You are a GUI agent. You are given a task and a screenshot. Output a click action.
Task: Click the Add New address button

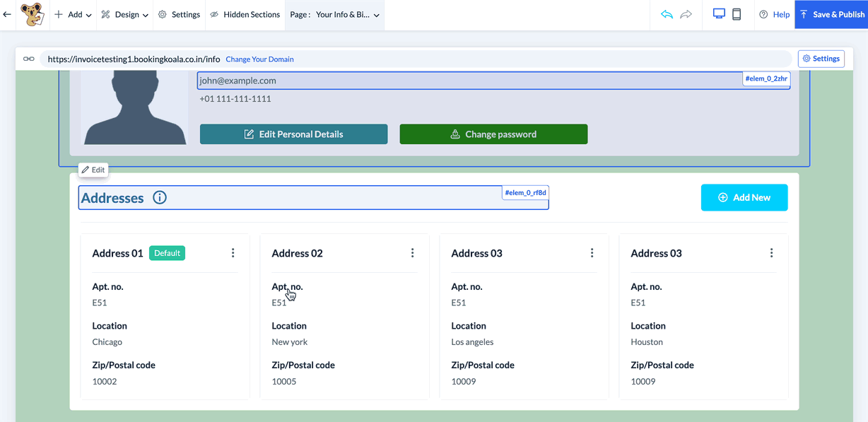coord(744,198)
